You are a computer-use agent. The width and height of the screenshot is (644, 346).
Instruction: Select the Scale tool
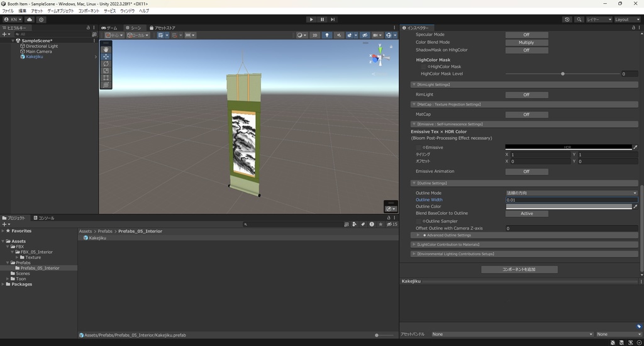click(x=106, y=70)
